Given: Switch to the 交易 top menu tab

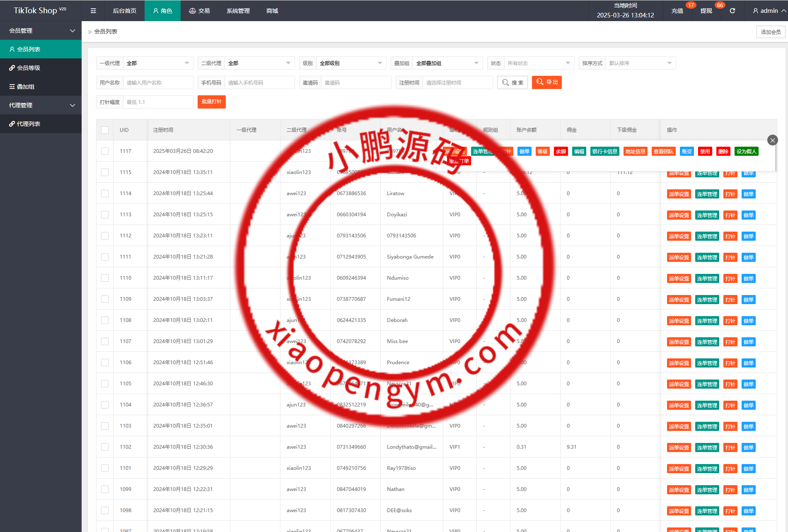Looking at the screenshot, I should coord(199,11).
